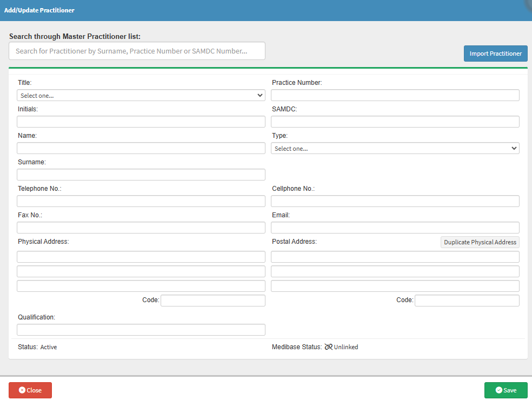Click the Postal Address Code field
The image size is (532, 400).
(x=467, y=301)
